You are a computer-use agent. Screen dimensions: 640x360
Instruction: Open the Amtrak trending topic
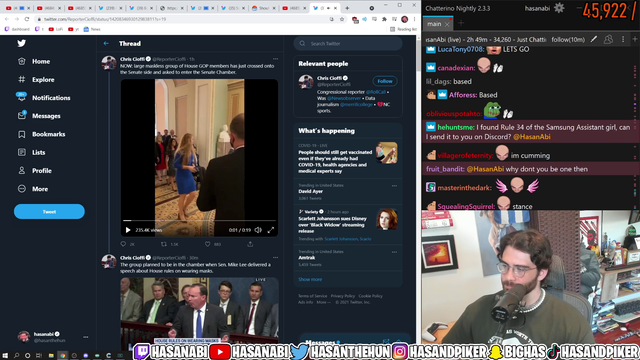307,258
